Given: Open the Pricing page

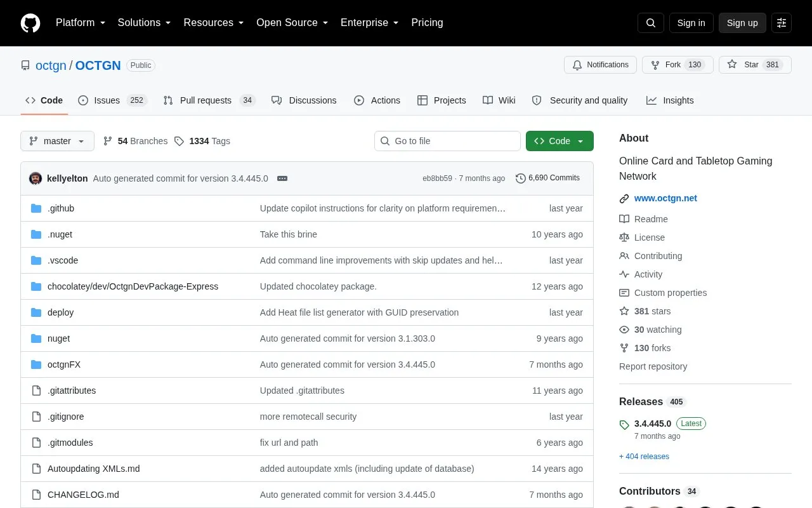Looking at the screenshot, I should (427, 23).
